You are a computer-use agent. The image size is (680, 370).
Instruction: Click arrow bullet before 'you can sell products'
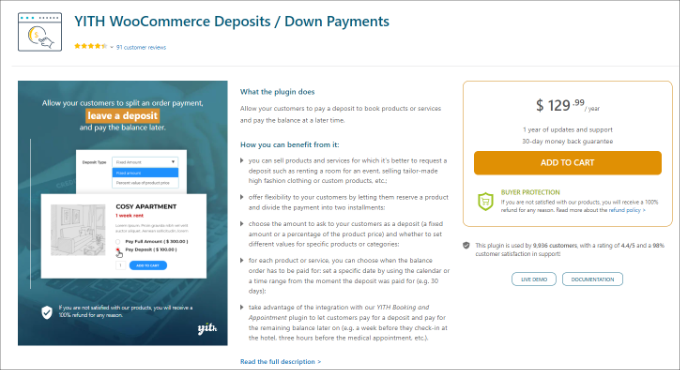pyautogui.click(x=242, y=160)
